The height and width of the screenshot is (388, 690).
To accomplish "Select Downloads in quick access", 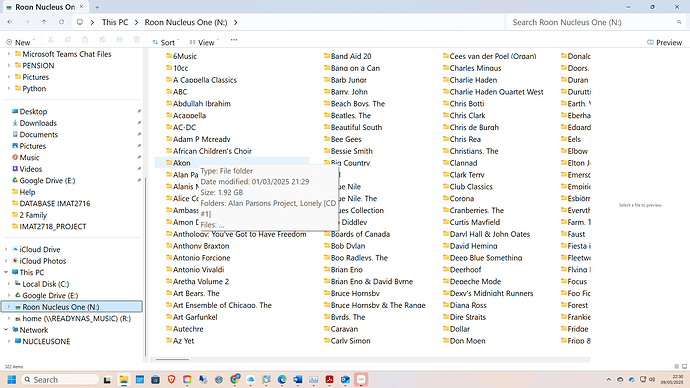I will (x=38, y=123).
